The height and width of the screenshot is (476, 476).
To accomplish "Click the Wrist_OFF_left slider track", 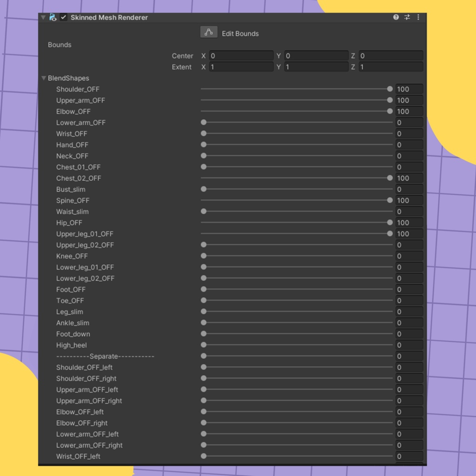I will coord(297,456).
